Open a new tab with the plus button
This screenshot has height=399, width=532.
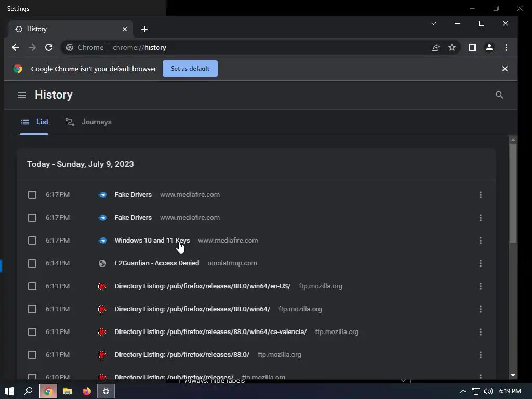click(x=144, y=29)
